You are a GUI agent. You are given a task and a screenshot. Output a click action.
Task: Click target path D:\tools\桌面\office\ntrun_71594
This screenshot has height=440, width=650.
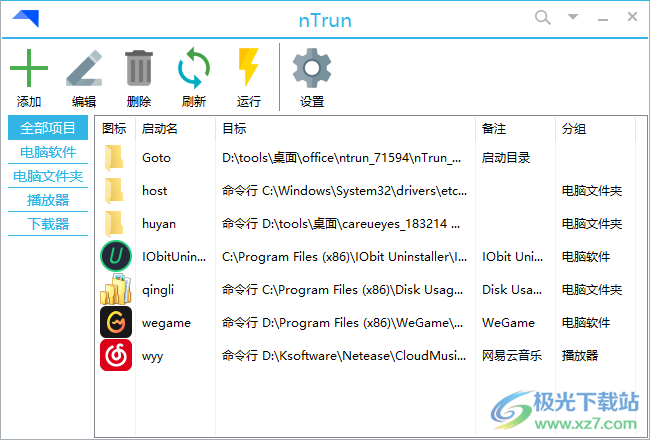pyautogui.click(x=342, y=158)
